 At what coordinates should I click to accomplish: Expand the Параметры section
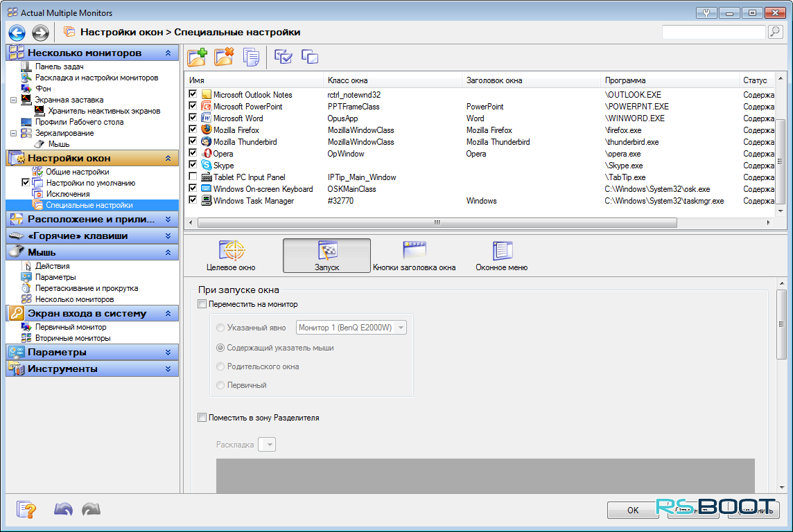point(168,352)
